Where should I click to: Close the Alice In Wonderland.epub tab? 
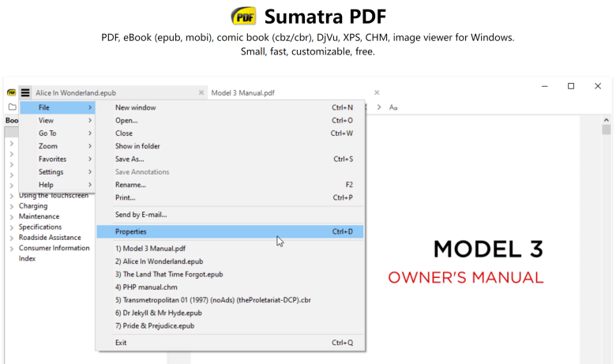pyautogui.click(x=201, y=92)
